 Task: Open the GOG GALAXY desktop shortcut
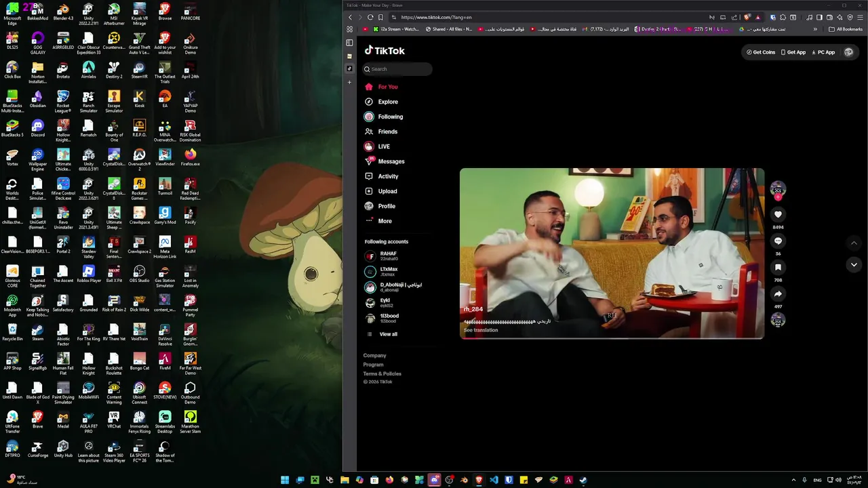37,43
